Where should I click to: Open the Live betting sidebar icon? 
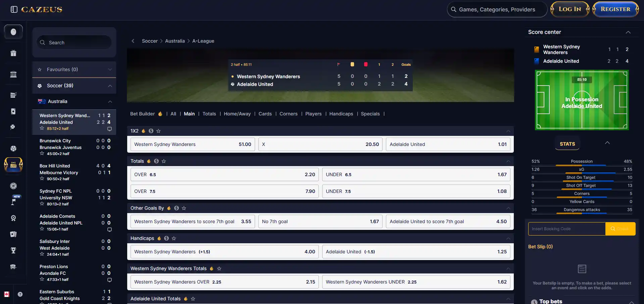pyautogui.click(x=13, y=165)
